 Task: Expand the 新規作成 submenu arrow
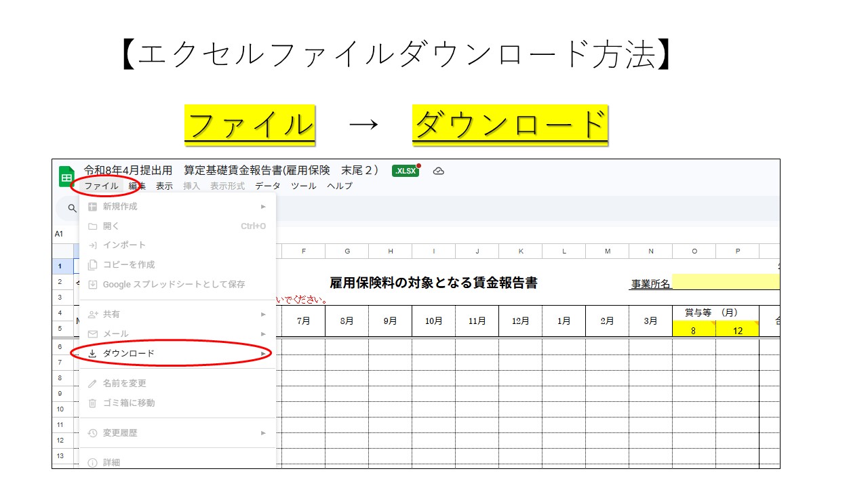coord(263,207)
